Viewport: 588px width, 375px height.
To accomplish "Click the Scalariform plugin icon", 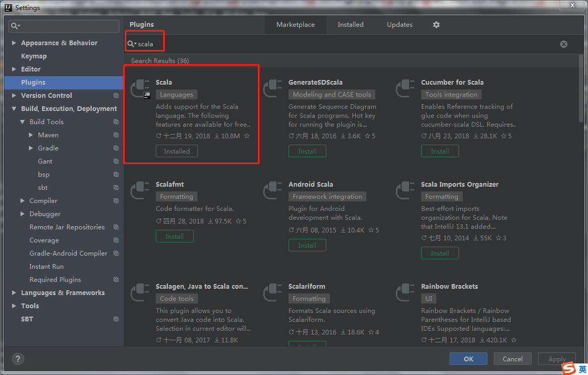I will [x=273, y=292].
